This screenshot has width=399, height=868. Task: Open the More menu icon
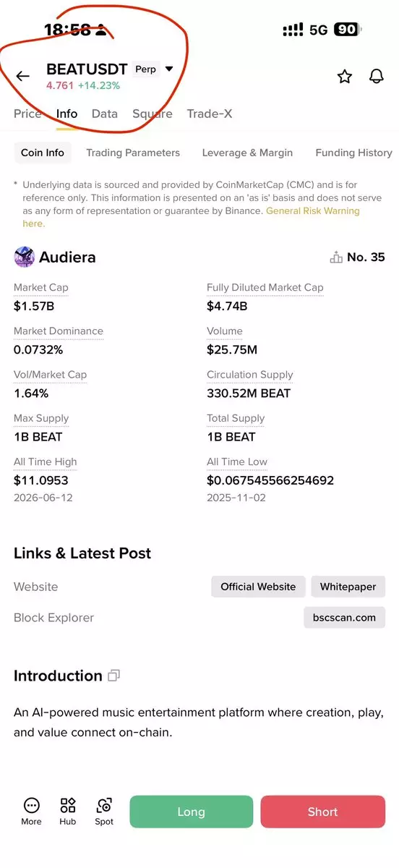(x=31, y=805)
